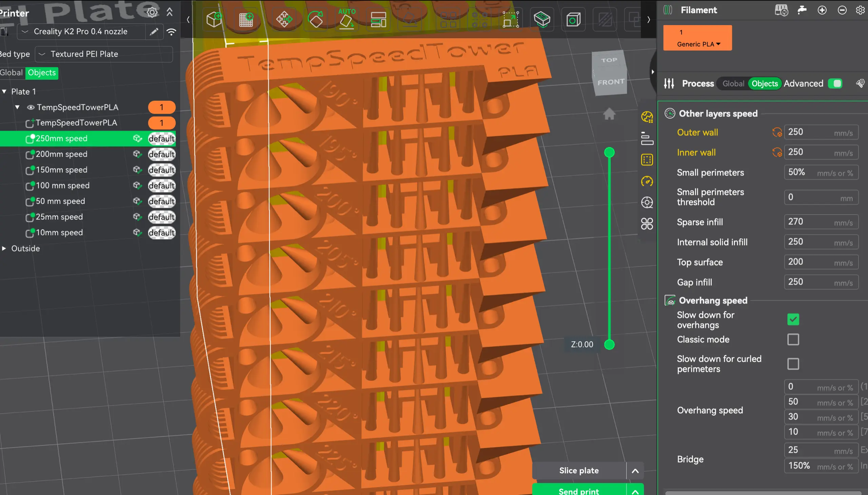868x495 pixels.
Task: Edit the Creality K2 Pro printer preset
Action: click(x=154, y=32)
